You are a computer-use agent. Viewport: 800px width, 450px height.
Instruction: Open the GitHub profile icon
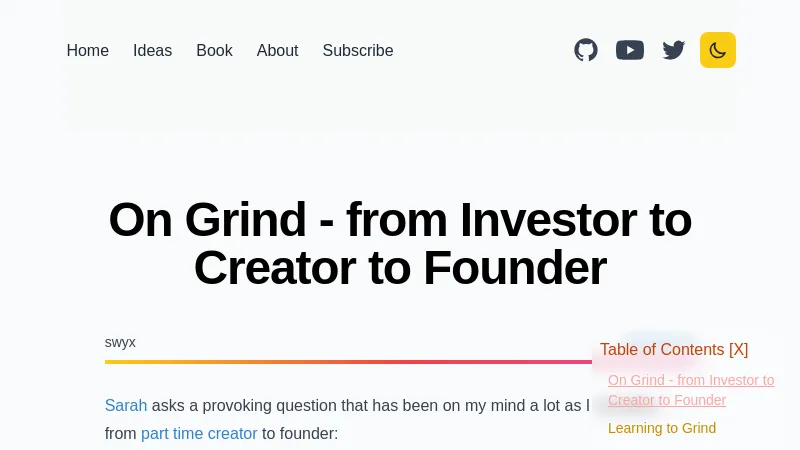(586, 50)
